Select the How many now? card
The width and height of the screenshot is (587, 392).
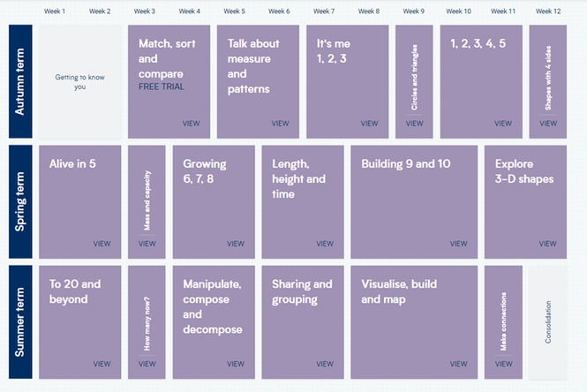[147, 322]
